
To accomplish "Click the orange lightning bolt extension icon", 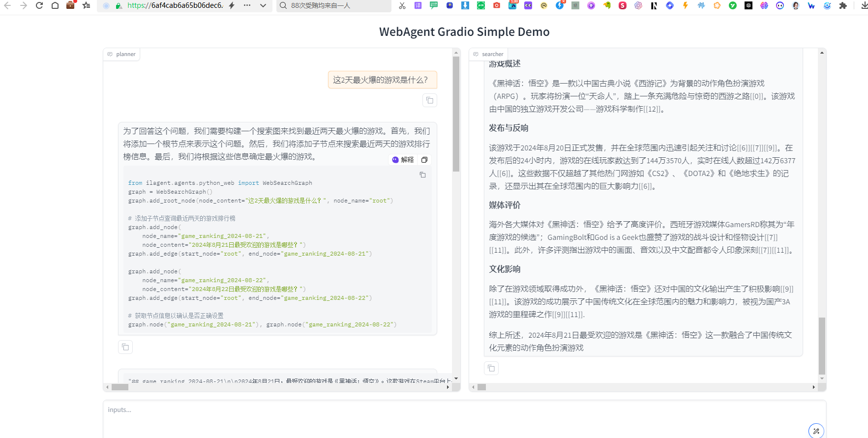I will pyautogui.click(x=686, y=5).
